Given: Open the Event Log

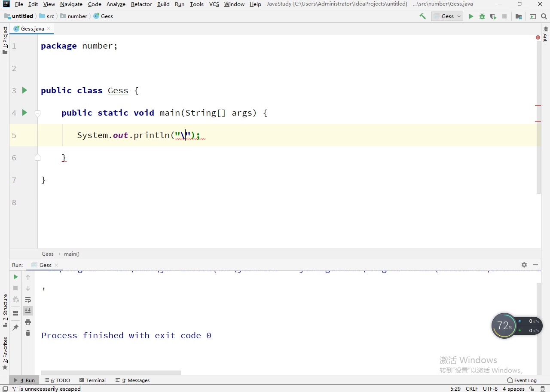Looking at the screenshot, I should pyautogui.click(x=522, y=380).
